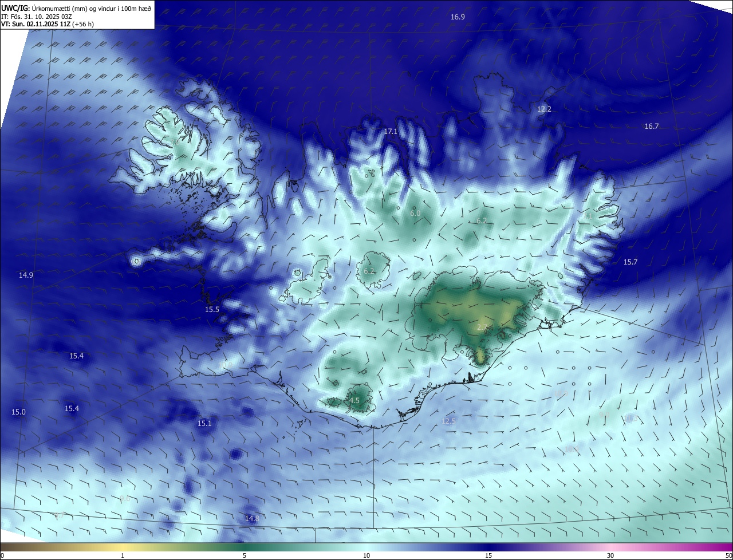
Task: Click the 15 tick on the color scale
Action: (x=488, y=555)
